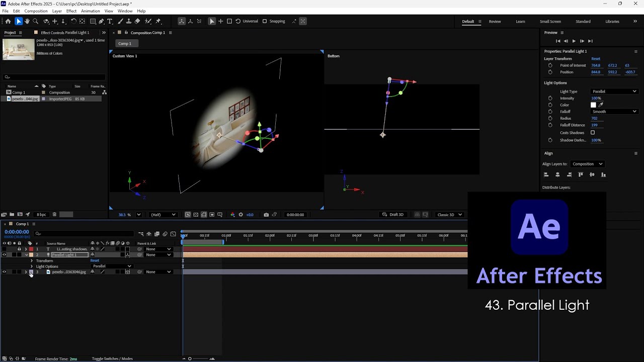The height and width of the screenshot is (362, 644).
Task: Select the Rectangle shape tool
Action: (x=93, y=21)
